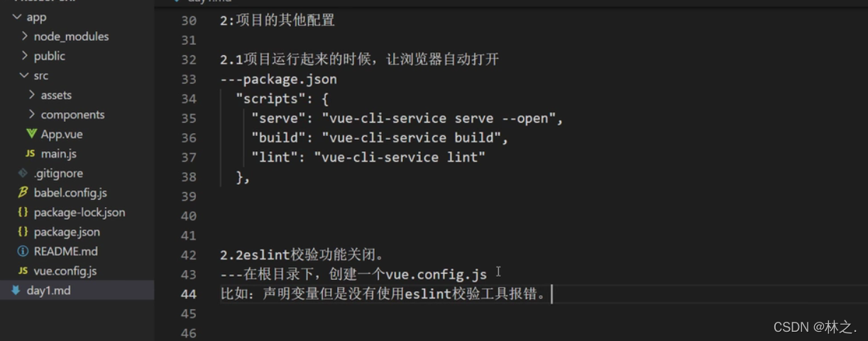
Task: Click the Vue icon beside App.vue
Action: (31, 134)
